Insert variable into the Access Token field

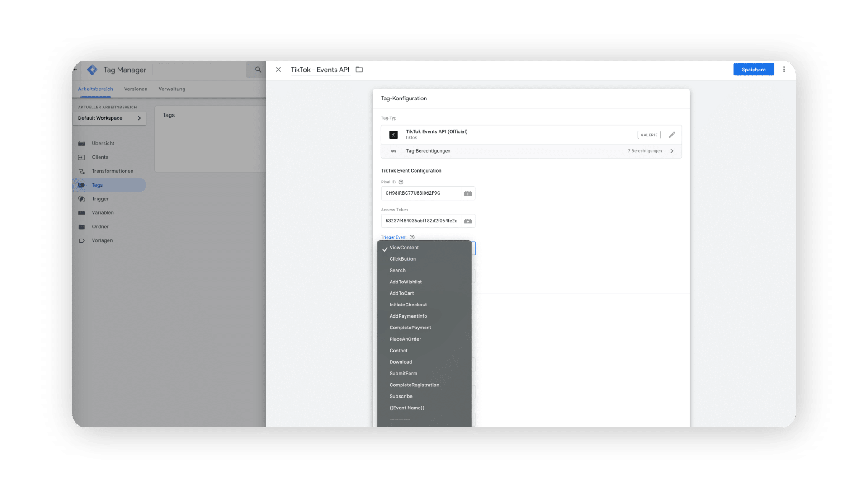(468, 221)
